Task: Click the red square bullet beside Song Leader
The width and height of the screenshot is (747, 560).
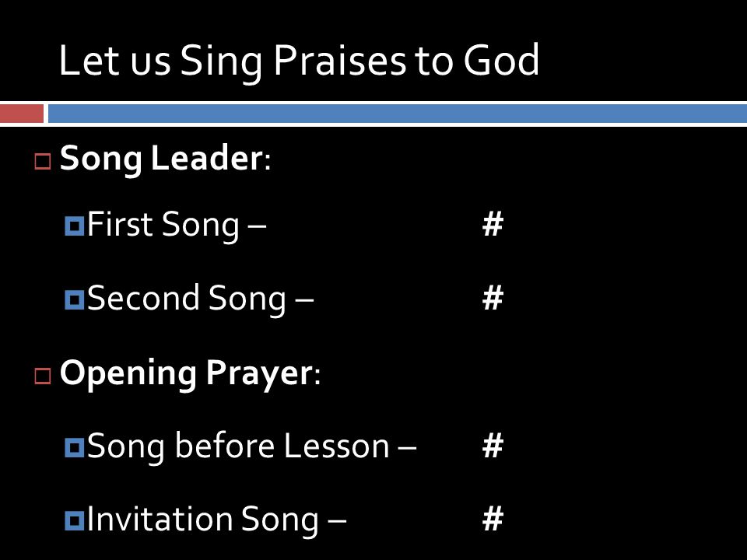Action: 43,162
